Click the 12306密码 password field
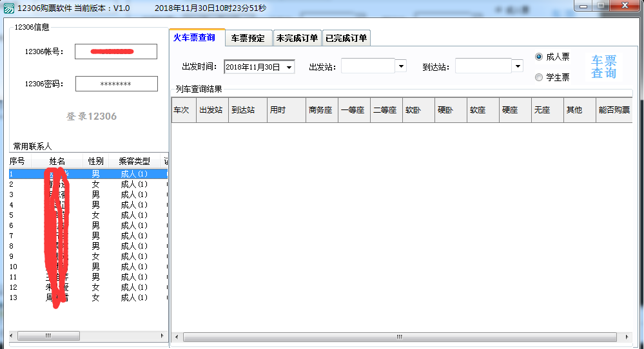The image size is (644, 349). pyautogui.click(x=116, y=84)
